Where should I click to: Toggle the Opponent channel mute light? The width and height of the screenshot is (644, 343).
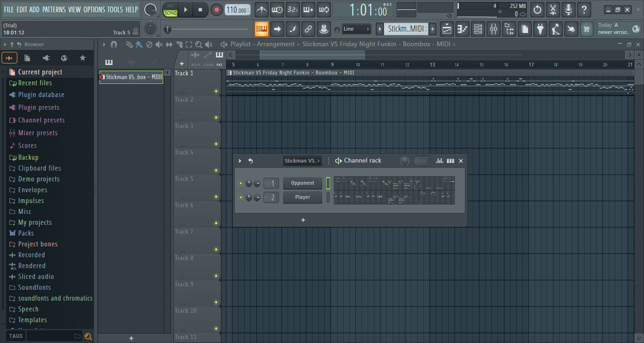240,183
